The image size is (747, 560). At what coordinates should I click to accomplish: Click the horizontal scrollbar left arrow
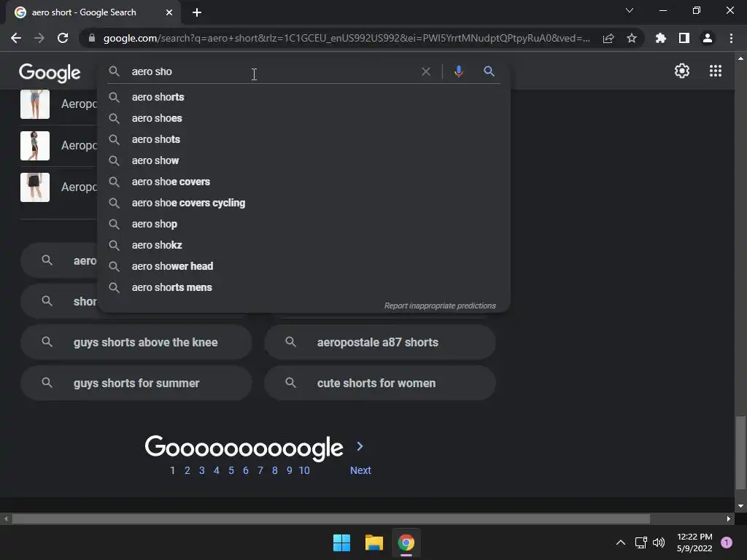[6, 518]
